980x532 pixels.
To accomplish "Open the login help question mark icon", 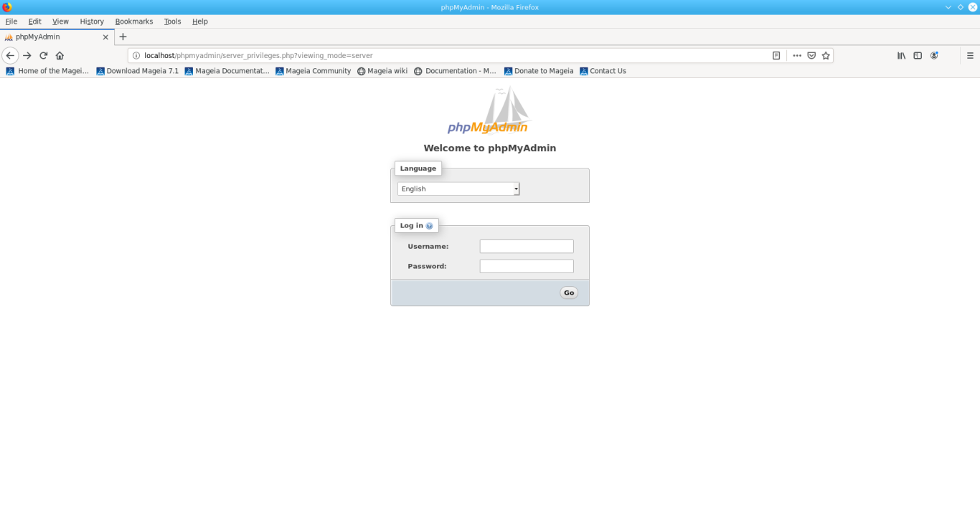I will click(x=429, y=226).
